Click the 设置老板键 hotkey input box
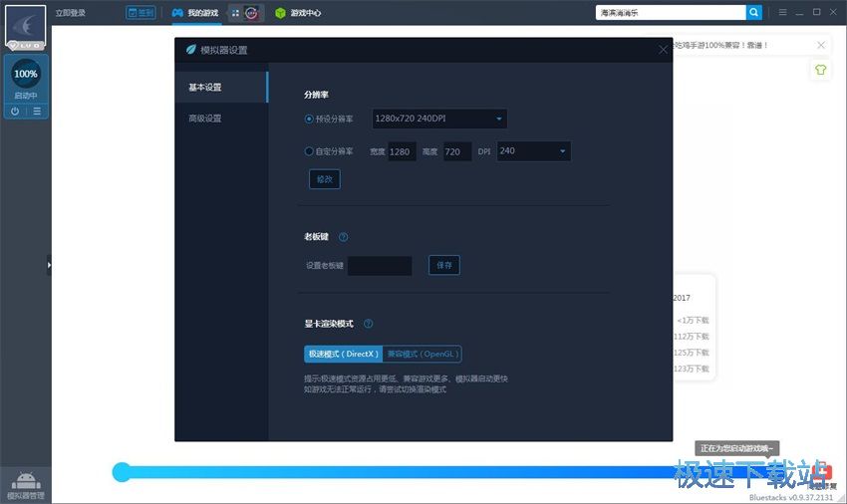Viewport: 847px width, 504px height. (380, 265)
